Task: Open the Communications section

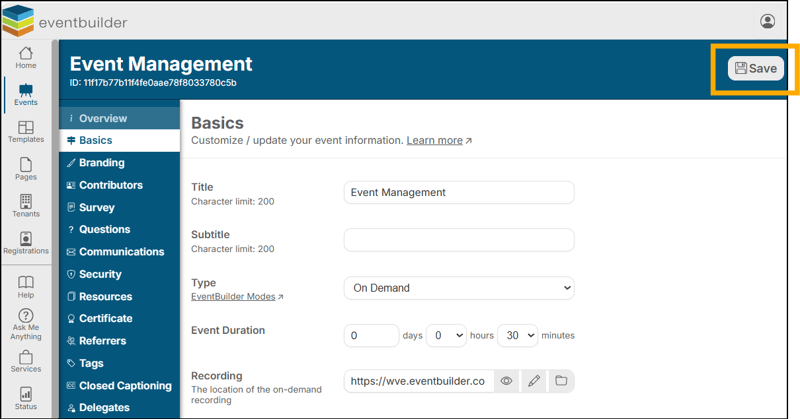Action: [x=119, y=252]
